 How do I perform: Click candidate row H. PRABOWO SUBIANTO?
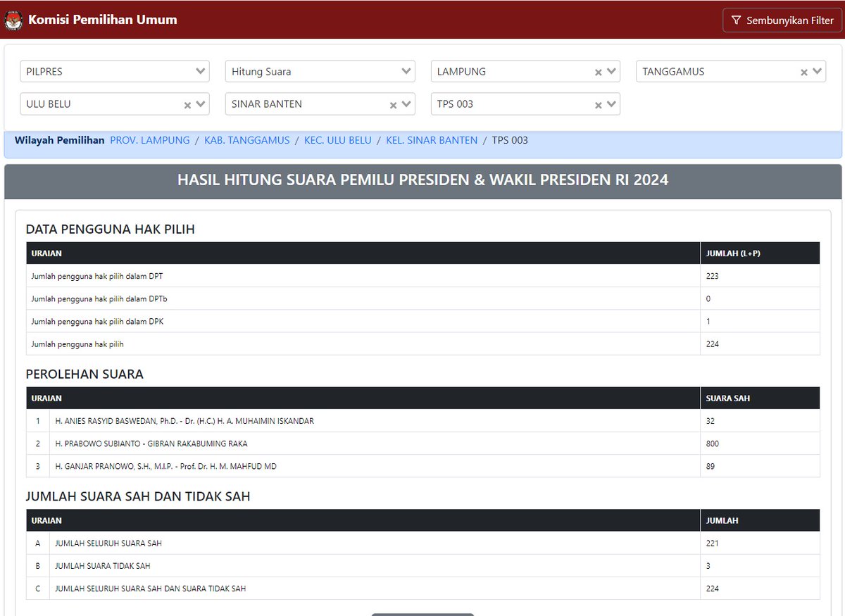coord(423,444)
